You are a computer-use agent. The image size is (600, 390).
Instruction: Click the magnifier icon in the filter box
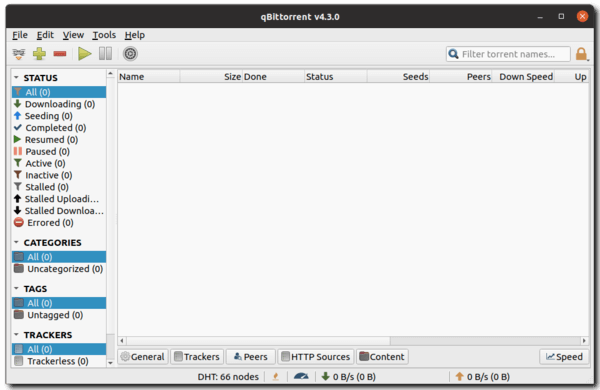453,54
